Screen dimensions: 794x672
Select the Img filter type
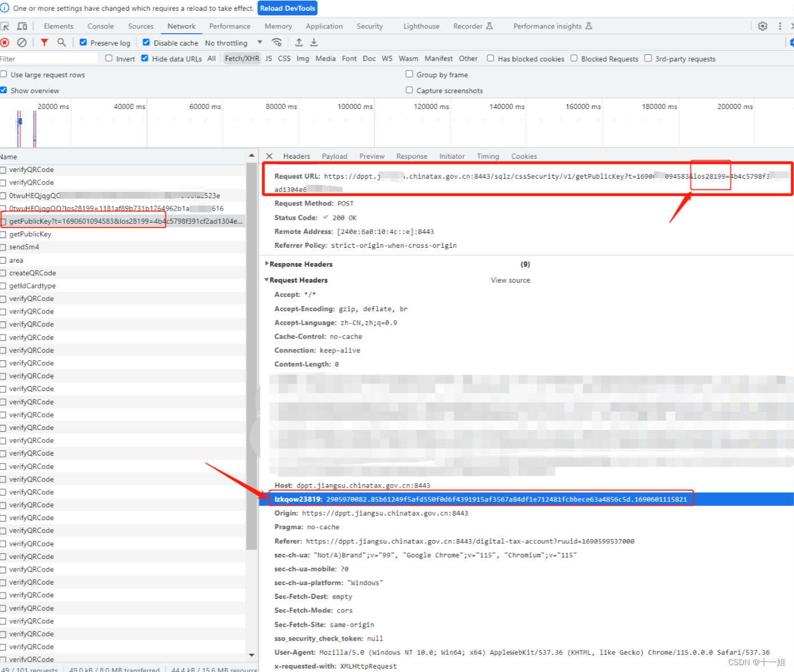click(x=303, y=58)
